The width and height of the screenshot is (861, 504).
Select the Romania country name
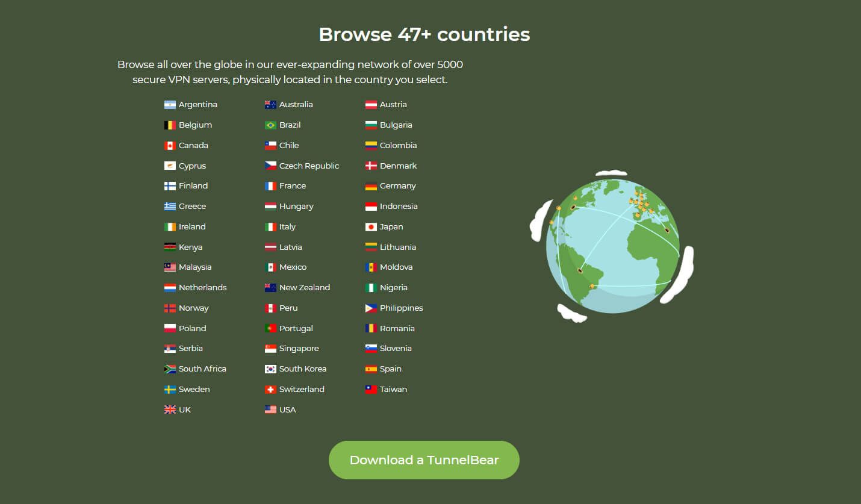397,329
